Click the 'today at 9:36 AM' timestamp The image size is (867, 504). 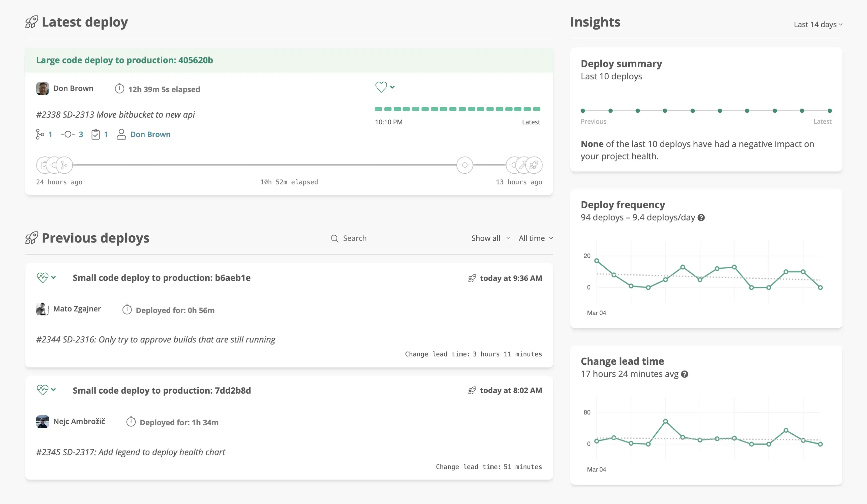[511, 278]
